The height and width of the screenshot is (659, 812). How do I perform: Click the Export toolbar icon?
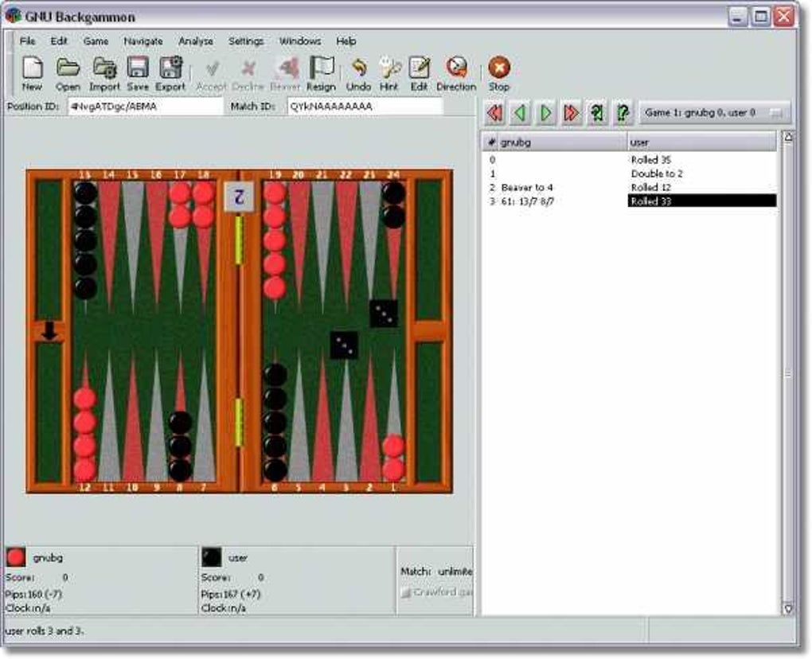click(x=170, y=68)
